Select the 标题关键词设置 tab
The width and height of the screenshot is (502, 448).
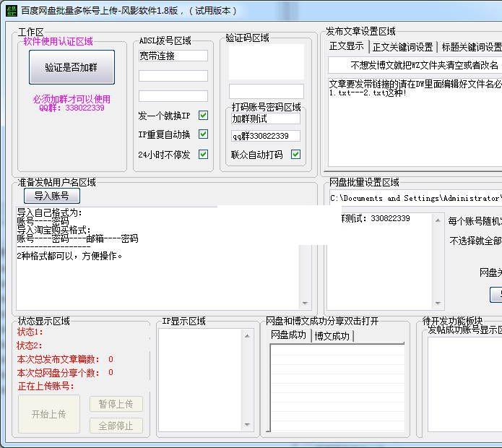[x=471, y=47]
